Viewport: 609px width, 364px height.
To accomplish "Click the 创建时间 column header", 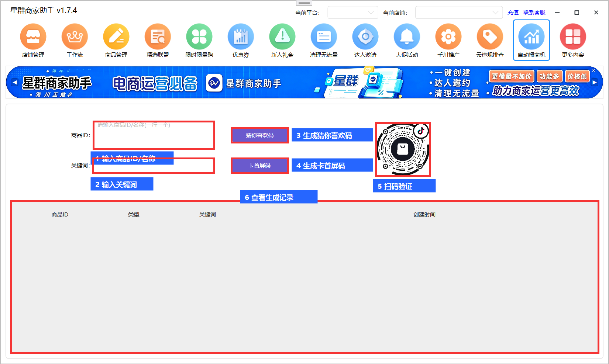I will [x=424, y=214].
